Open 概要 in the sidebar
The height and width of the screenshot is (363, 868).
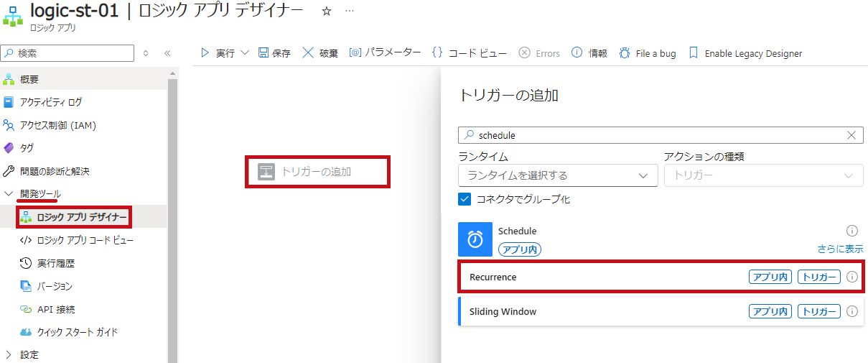[83, 79]
